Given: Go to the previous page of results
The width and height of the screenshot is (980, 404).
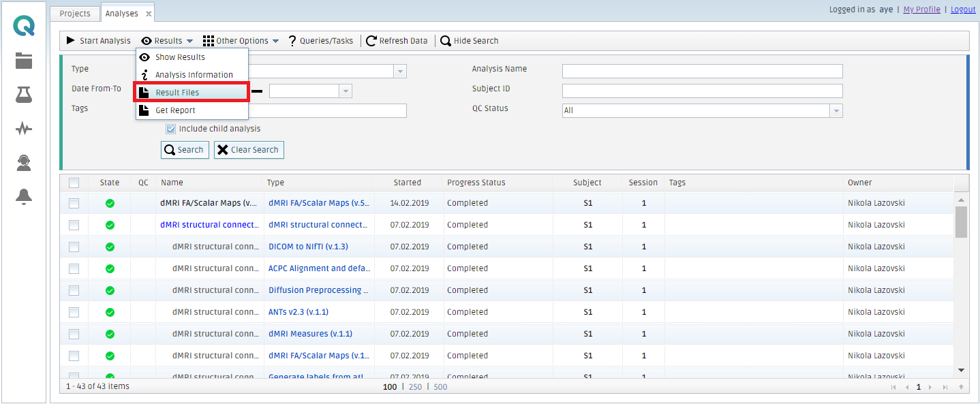Looking at the screenshot, I should tap(906, 387).
